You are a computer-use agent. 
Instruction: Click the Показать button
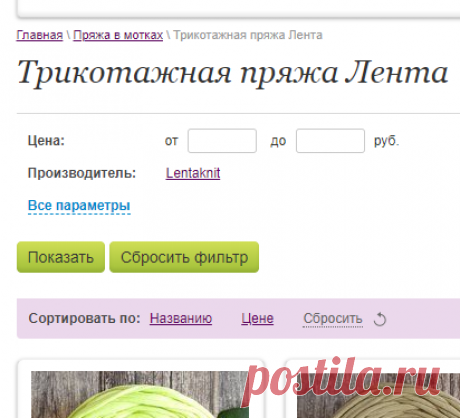61,257
